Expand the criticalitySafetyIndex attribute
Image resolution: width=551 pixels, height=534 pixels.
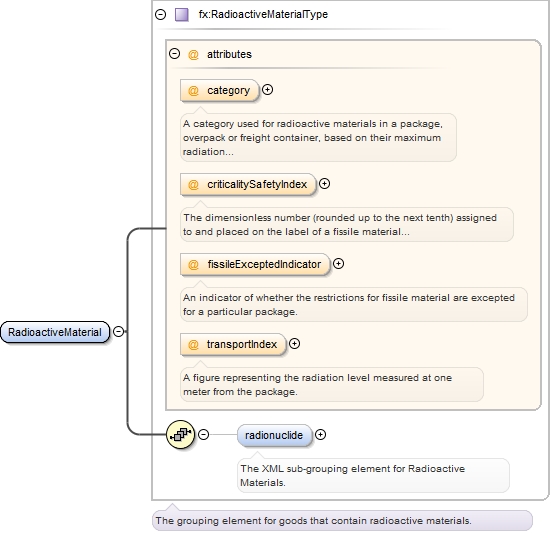[x=324, y=183]
